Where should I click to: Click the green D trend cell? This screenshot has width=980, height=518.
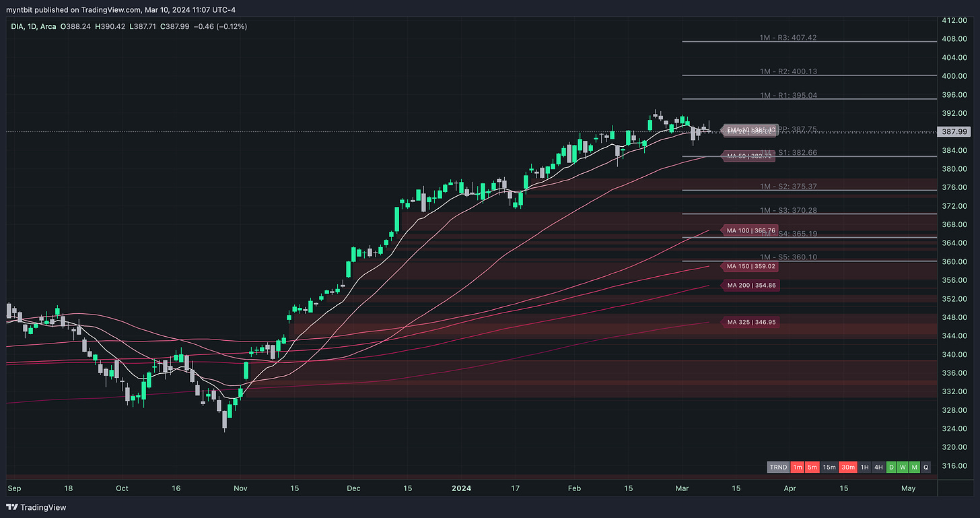[x=891, y=467]
